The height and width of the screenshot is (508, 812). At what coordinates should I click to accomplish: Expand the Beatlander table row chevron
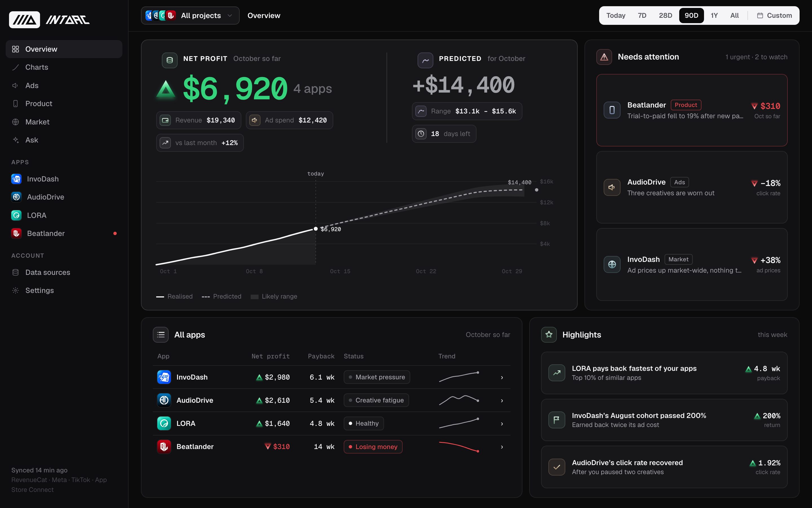502,447
